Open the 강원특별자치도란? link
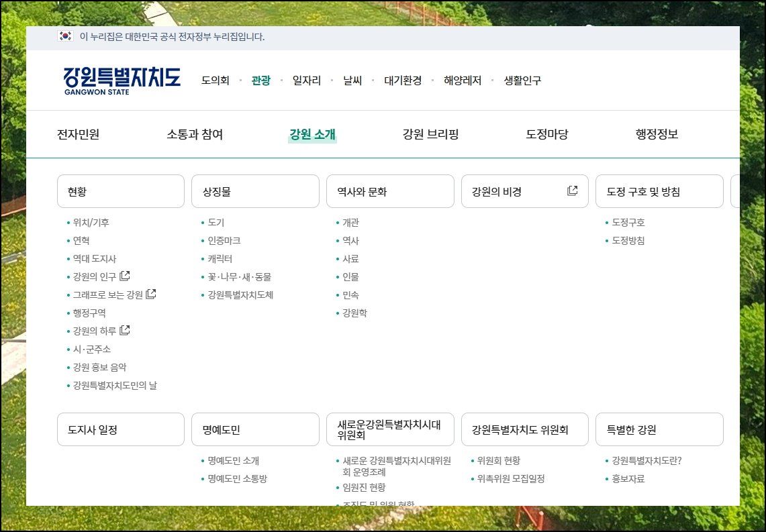This screenshot has width=766, height=532. pyautogui.click(x=647, y=461)
